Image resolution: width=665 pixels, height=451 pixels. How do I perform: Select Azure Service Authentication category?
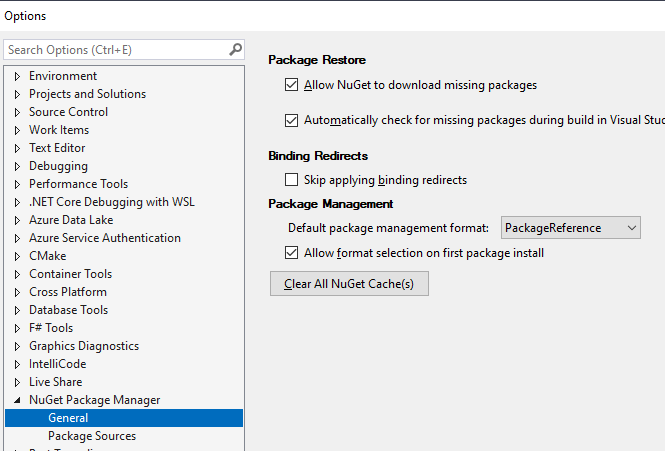coord(105,238)
